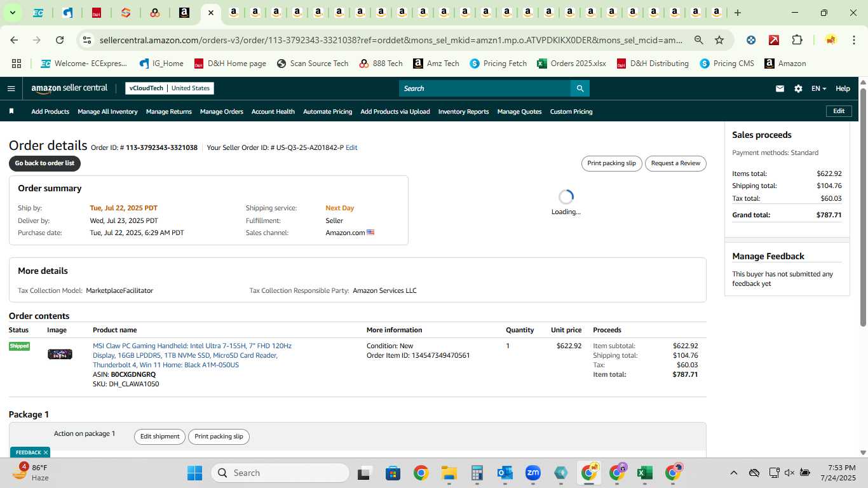
Task: Click the Edit button in navigation bar
Action: tap(839, 111)
